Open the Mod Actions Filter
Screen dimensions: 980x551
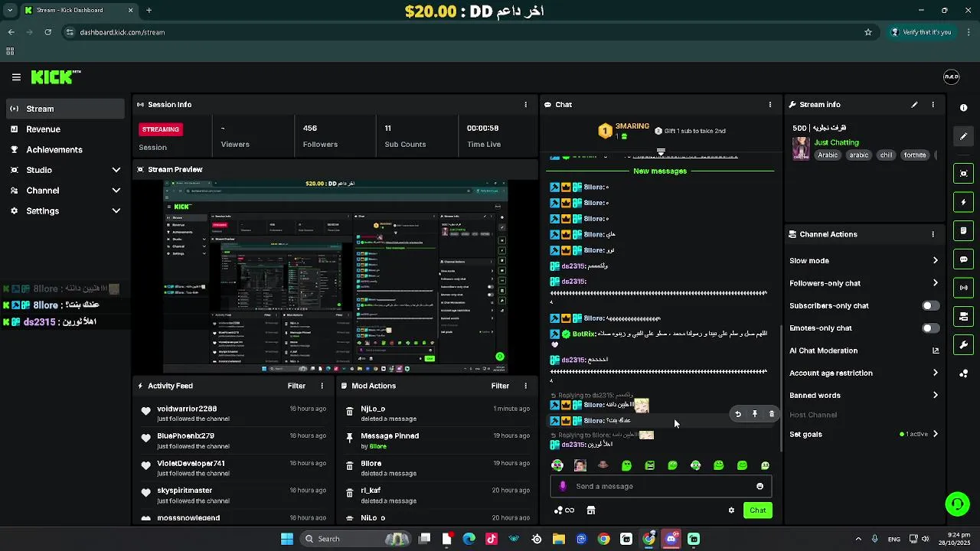click(x=500, y=386)
